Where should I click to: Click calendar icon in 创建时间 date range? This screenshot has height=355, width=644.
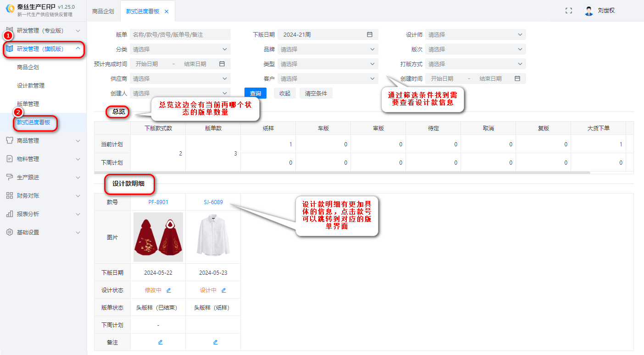click(517, 78)
